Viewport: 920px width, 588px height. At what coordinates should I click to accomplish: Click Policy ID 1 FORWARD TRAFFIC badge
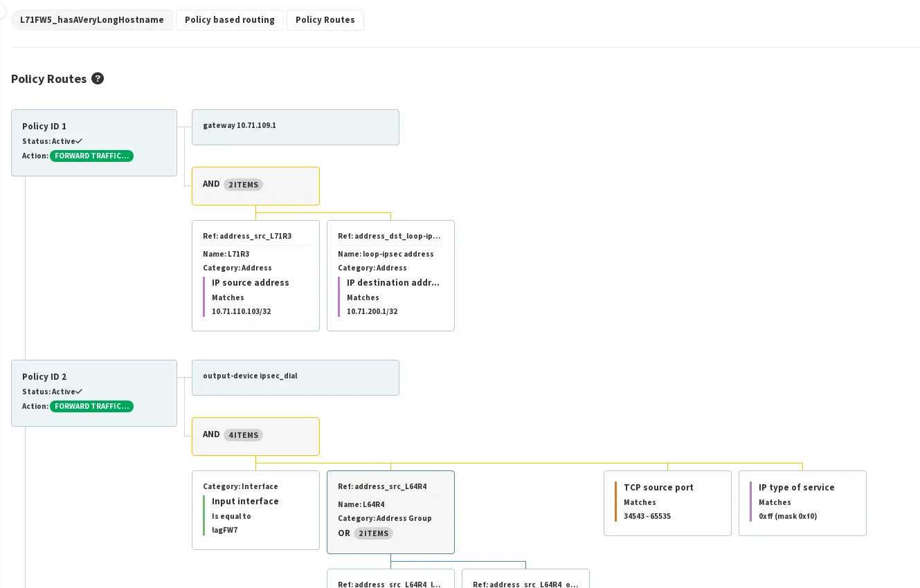[91, 156]
